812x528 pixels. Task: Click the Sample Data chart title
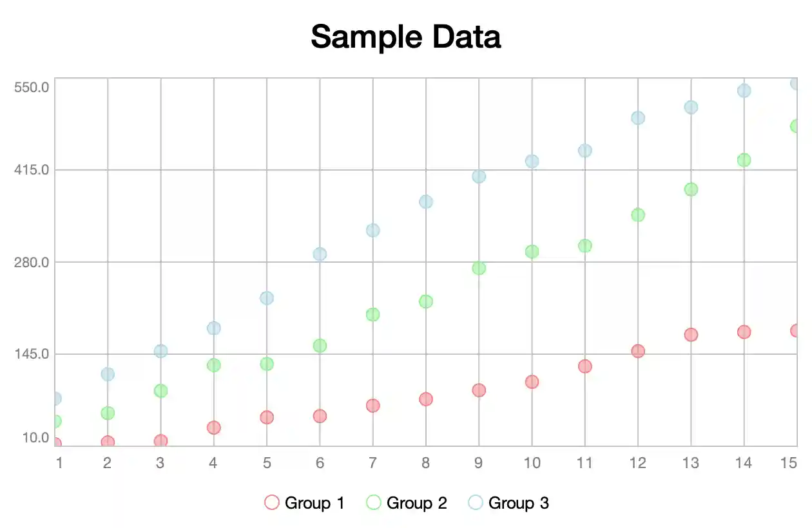point(405,37)
